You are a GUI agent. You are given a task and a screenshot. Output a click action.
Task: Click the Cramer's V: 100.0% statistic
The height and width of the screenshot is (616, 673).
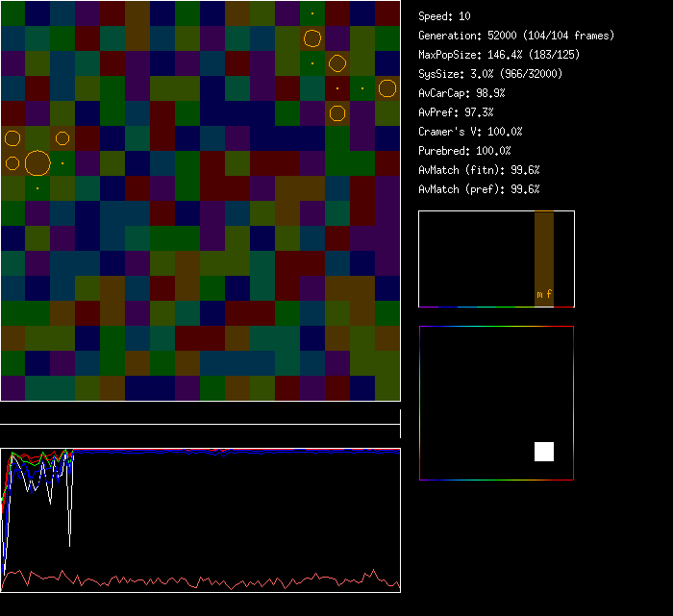point(470,132)
